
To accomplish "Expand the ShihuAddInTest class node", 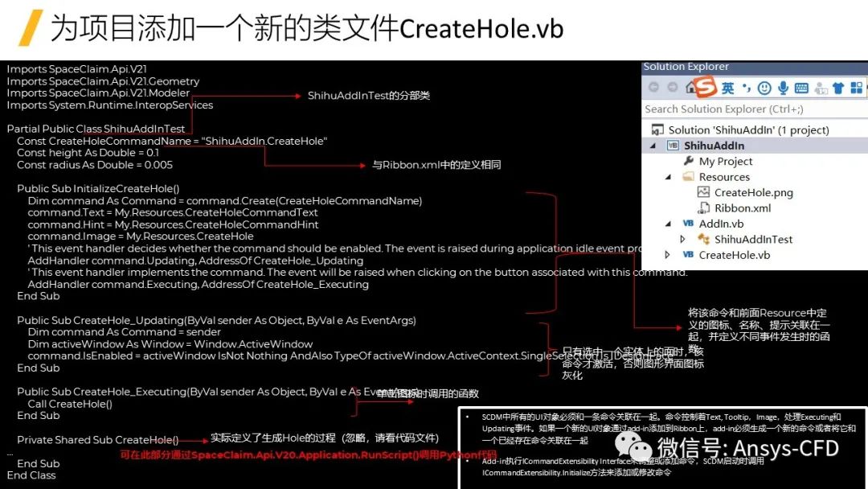I will pyautogui.click(x=682, y=239).
